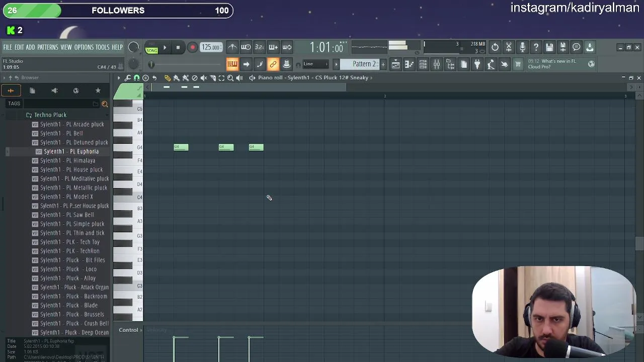The width and height of the screenshot is (644, 362).
Task: Open the piano roll wrench tools menu
Action: [128, 78]
